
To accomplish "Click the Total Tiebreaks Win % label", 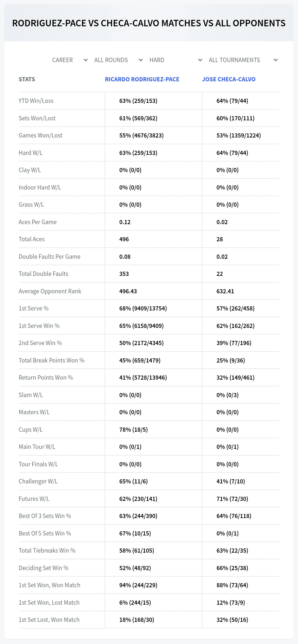I will coord(47,551).
